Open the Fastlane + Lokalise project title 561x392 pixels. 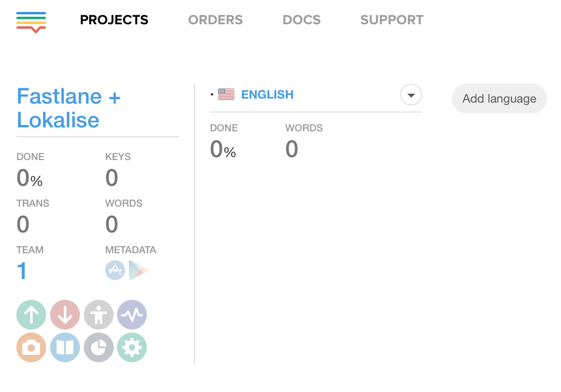(x=68, y=108)
